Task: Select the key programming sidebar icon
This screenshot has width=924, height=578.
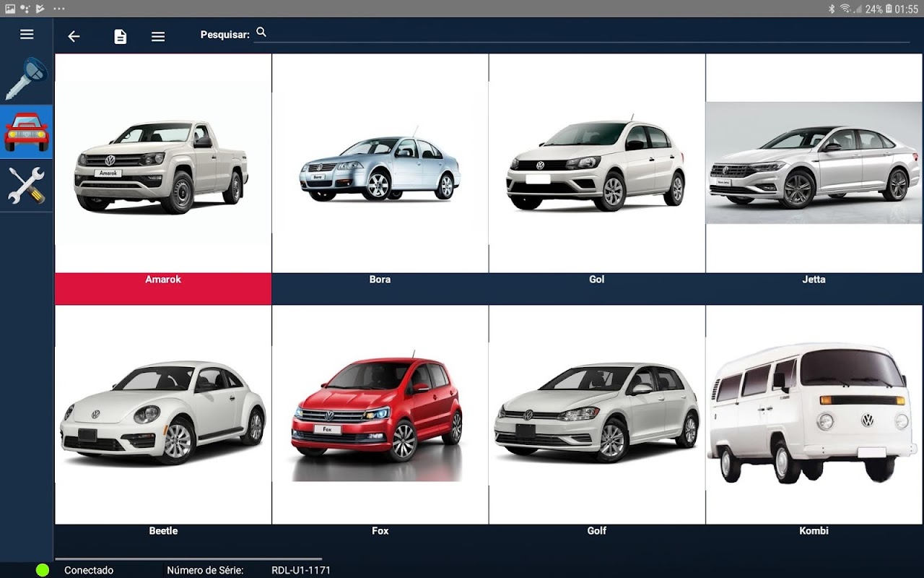Action: [26, 78]
